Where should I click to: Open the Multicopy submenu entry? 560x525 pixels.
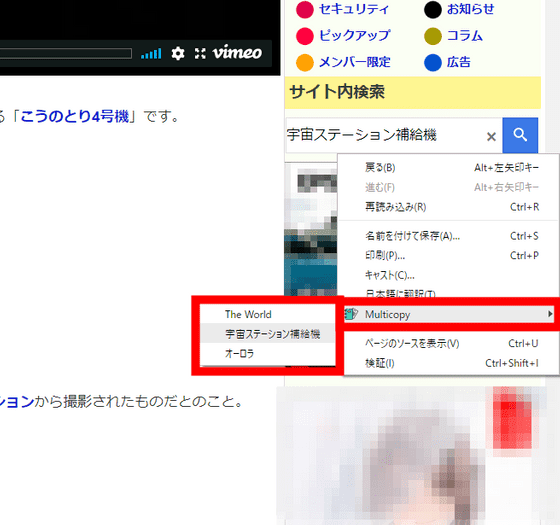point(449,314)
